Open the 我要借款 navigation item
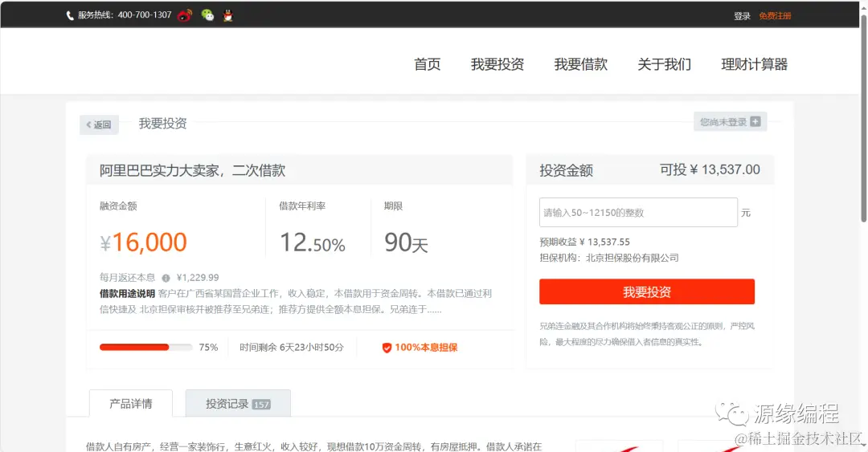Viewport: 868px width, 452px height. click(581, 64)
